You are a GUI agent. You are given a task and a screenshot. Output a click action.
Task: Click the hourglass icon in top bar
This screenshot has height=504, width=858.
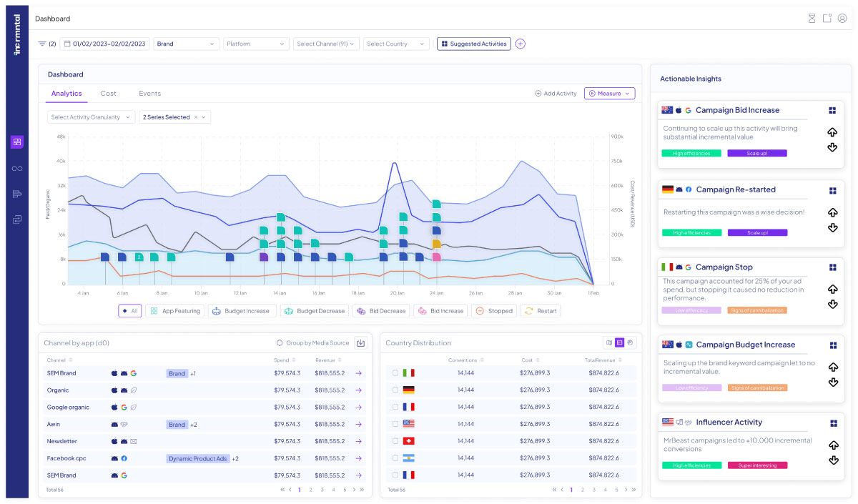812,19
